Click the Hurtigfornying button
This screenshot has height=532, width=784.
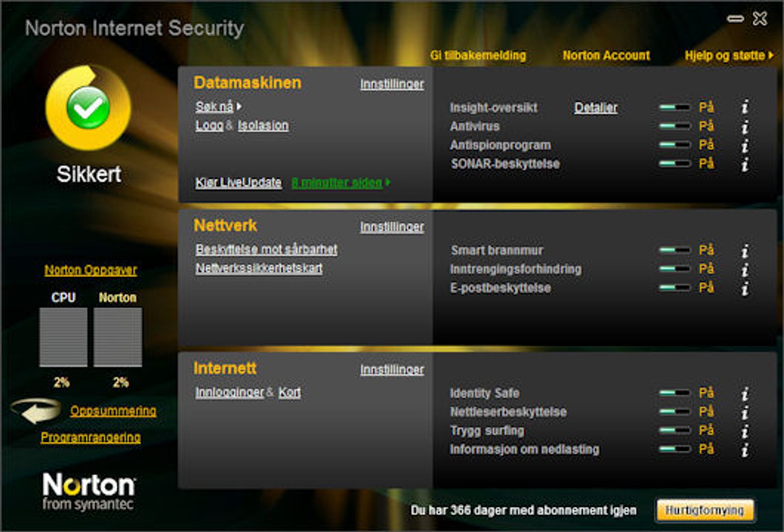[704, 510]
